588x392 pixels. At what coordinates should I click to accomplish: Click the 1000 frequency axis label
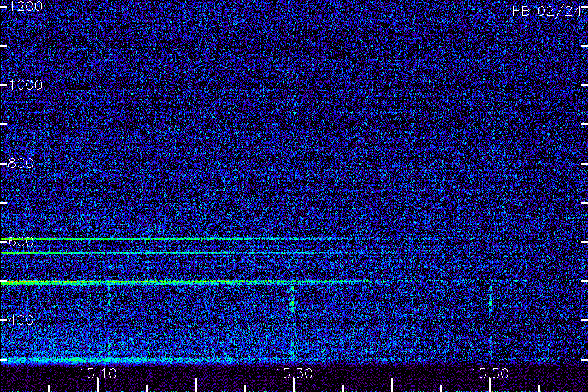tap(25, 85)
